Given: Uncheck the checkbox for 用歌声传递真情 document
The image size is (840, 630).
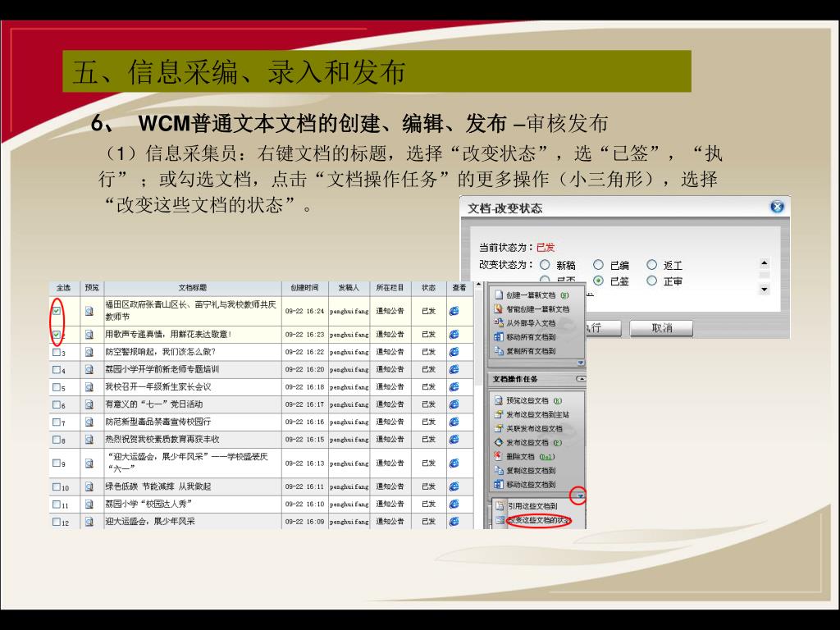Looking at the screenshot, I should (x=57, y=335).
